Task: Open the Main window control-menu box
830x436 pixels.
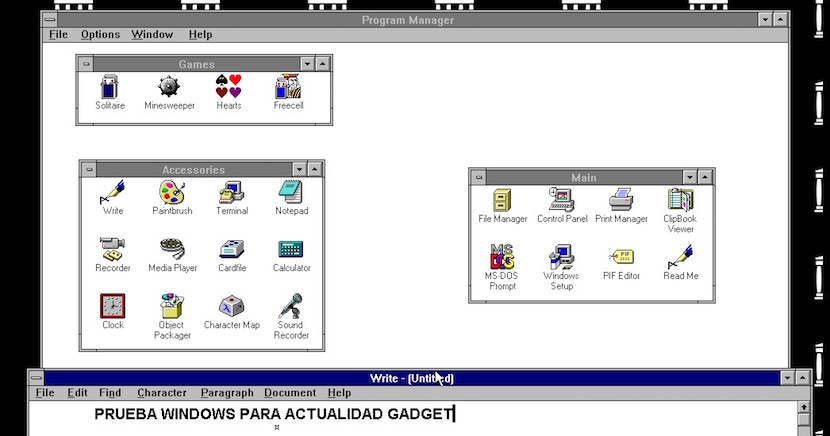Action: (x=479, y=177)
